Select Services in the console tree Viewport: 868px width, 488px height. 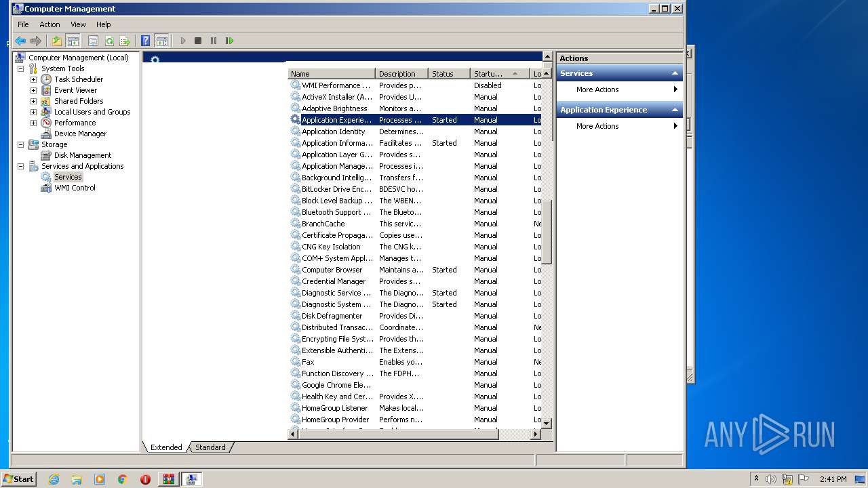(x=68, y=177)
